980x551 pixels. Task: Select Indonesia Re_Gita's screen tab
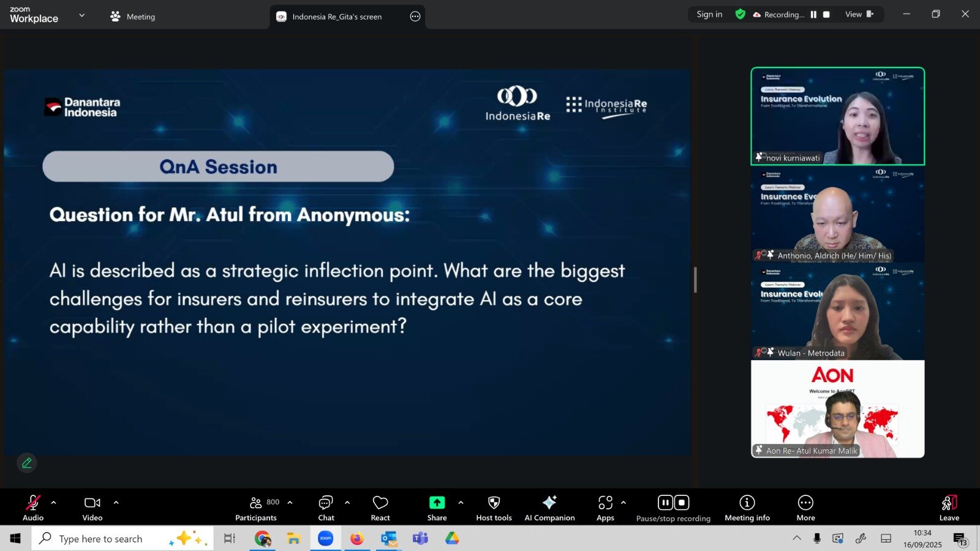point(337,17)
